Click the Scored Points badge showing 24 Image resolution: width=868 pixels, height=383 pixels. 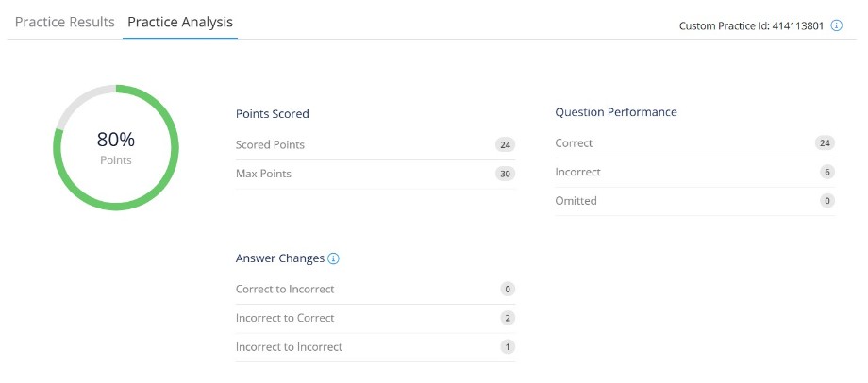coord(507,145)
